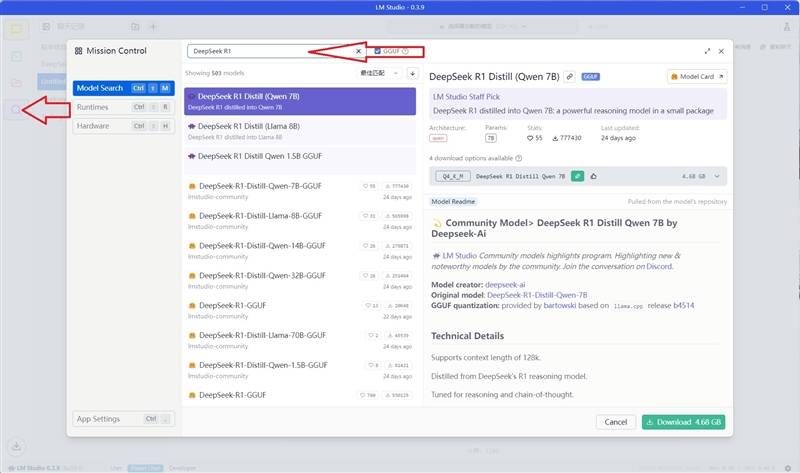
Task: Open download options help icon
Action: 519,158
